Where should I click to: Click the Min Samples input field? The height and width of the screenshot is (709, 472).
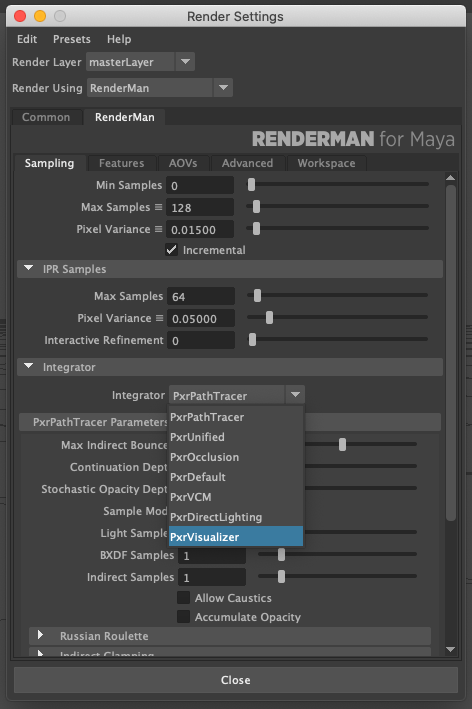200,185
